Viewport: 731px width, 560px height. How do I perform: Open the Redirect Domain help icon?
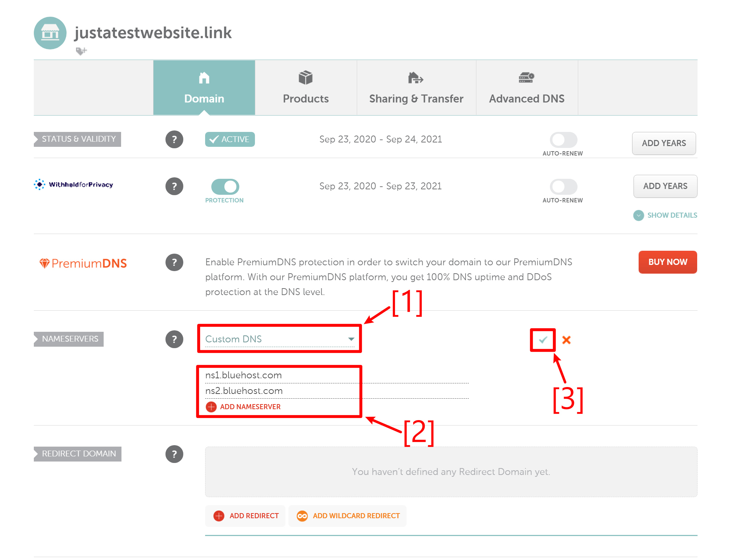tap(175, 454)
